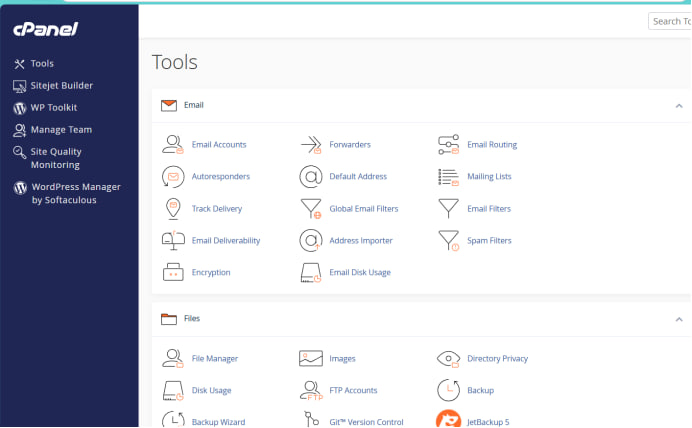Click the Email Deliverability mailbox icon
Screen dimensions: 692x428
click(173, 240)
